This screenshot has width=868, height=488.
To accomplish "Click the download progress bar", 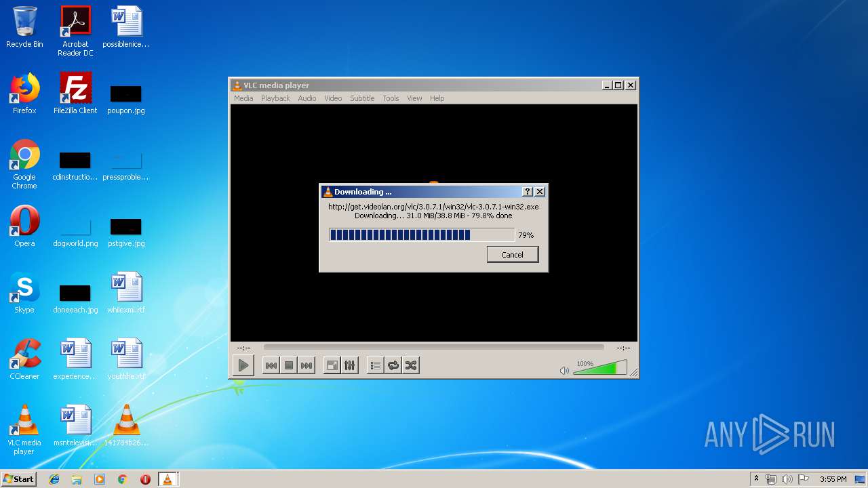I will tap(421, 235).
